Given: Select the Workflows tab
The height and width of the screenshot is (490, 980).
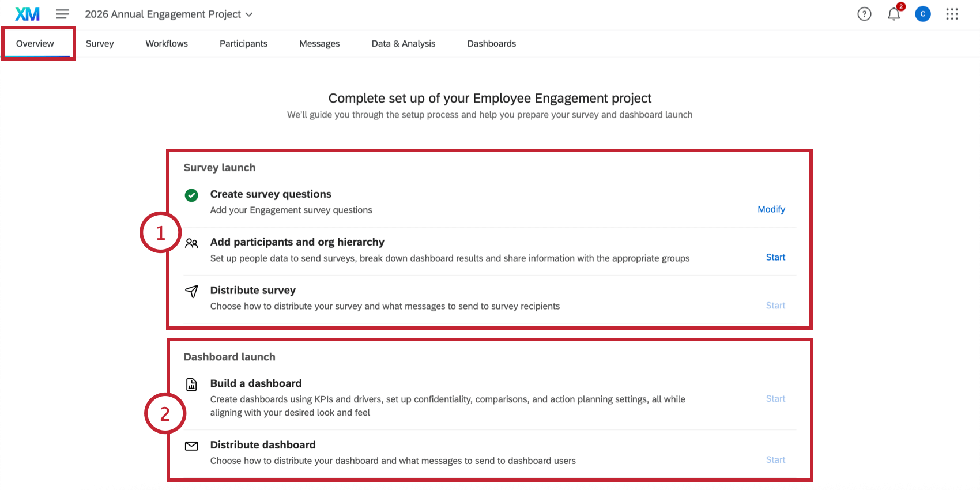Looking at the screenshot, I should (166, 43).
